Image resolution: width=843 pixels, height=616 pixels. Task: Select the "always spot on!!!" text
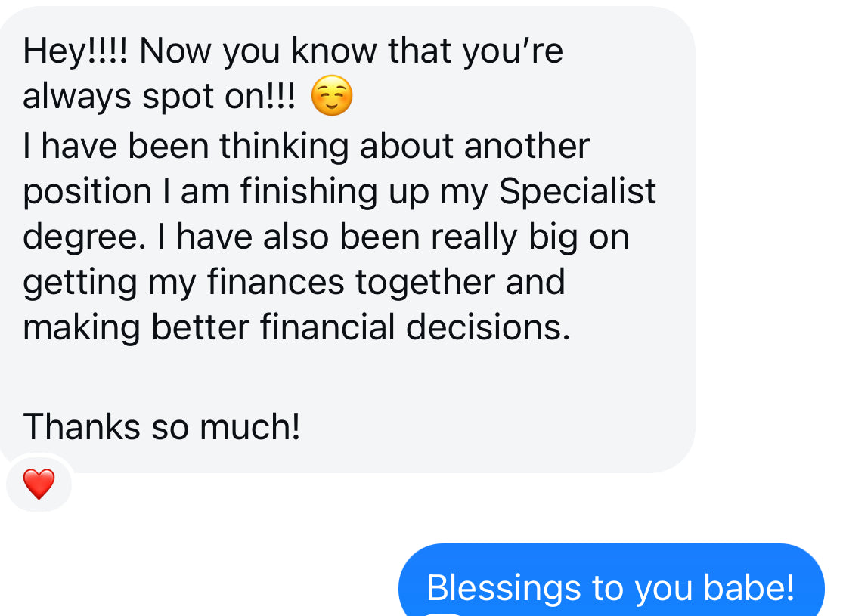click(x=159, y=97)
